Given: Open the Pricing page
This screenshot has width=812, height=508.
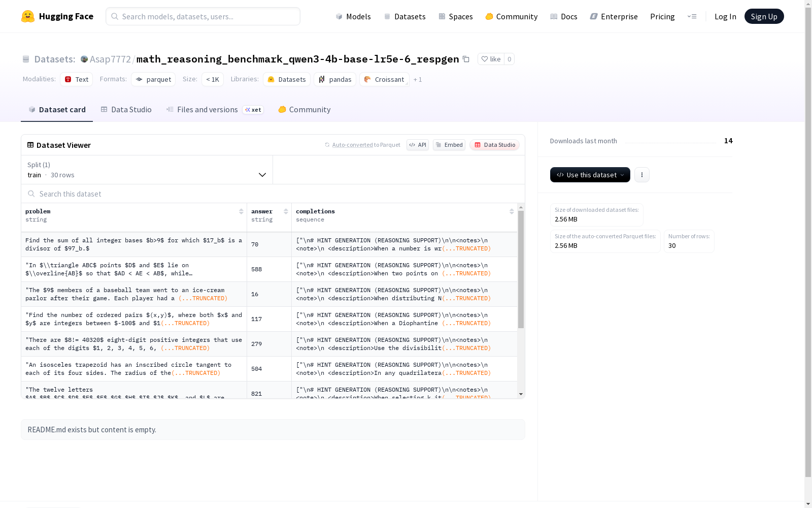Looking at the screenshot, I should pos(662,16).
